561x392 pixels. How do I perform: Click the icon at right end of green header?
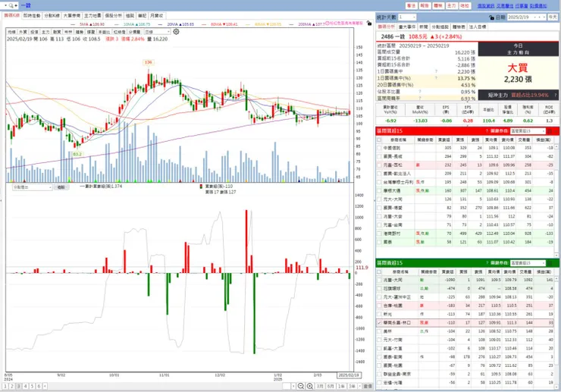(550, 263)
